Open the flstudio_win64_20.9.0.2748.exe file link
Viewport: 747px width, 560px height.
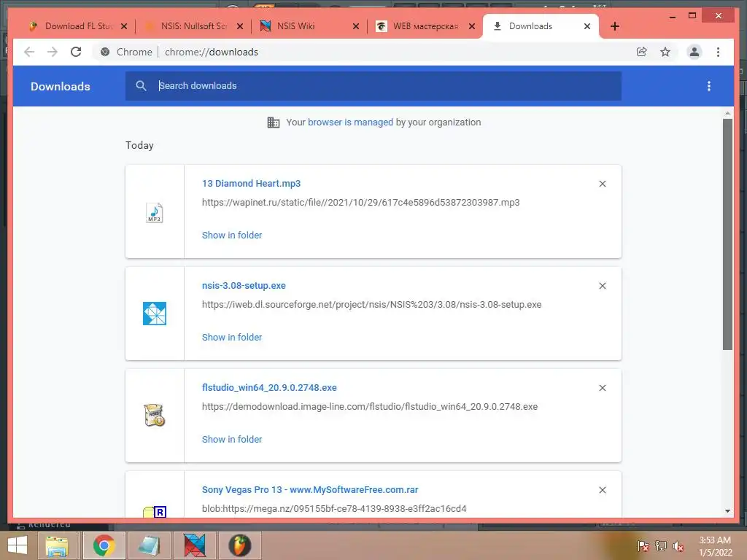tap(269, 388)
